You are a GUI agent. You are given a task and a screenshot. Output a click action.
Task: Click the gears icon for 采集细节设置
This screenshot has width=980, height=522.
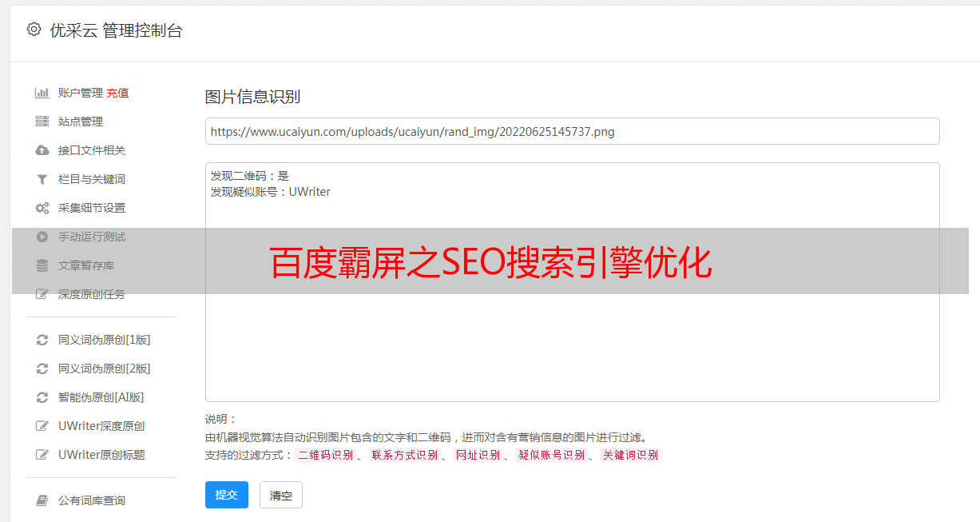42,208
